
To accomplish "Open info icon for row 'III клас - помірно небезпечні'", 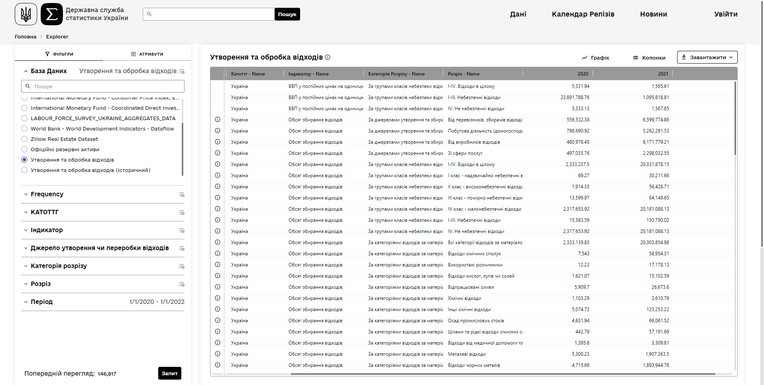I will 217,198.
